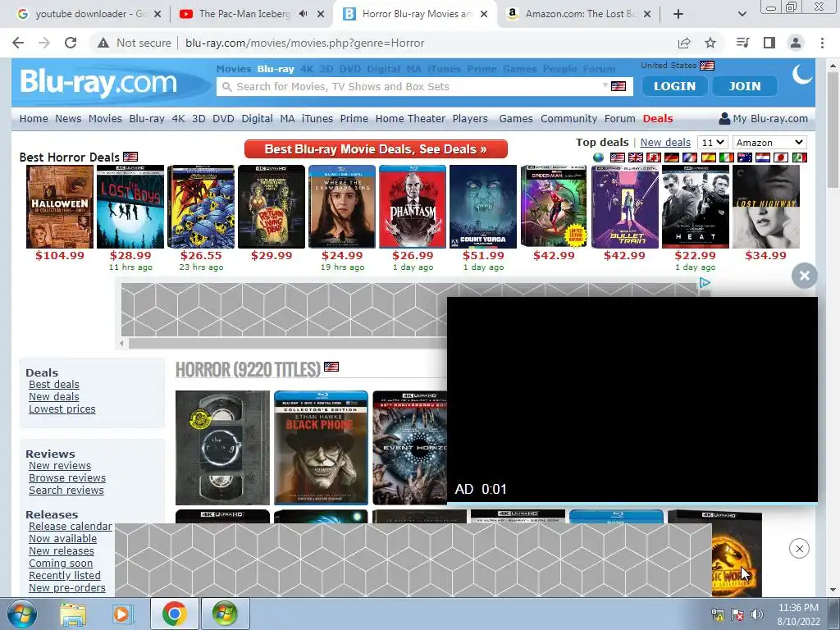Click Best Blu-ray Movie Deals red button

coord(376,149)
